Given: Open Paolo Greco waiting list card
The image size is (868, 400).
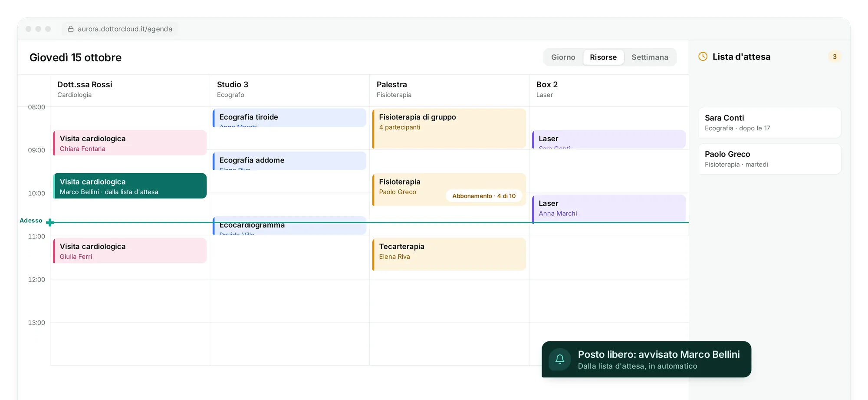Looking at the screenshot, I should [769, 159].
